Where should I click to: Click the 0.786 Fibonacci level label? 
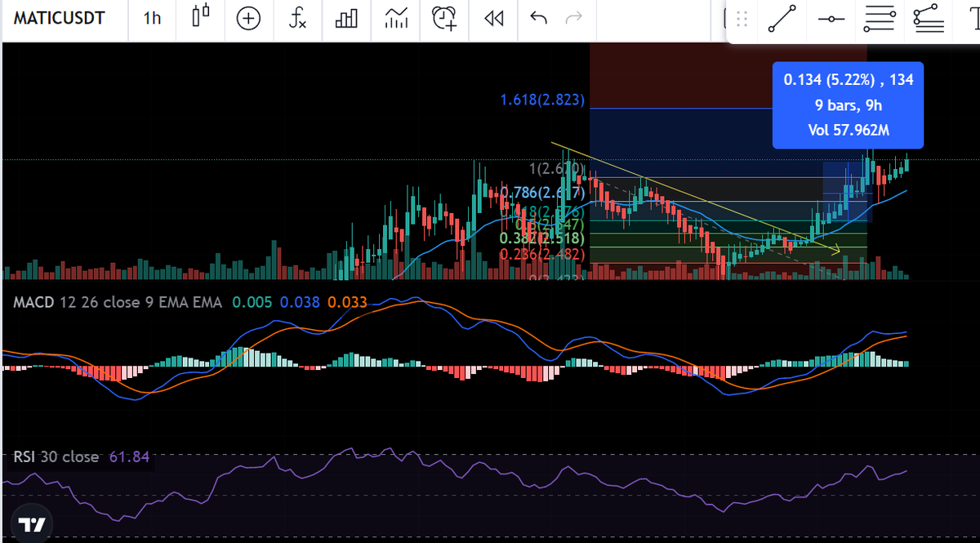click(x=542, y=193)
